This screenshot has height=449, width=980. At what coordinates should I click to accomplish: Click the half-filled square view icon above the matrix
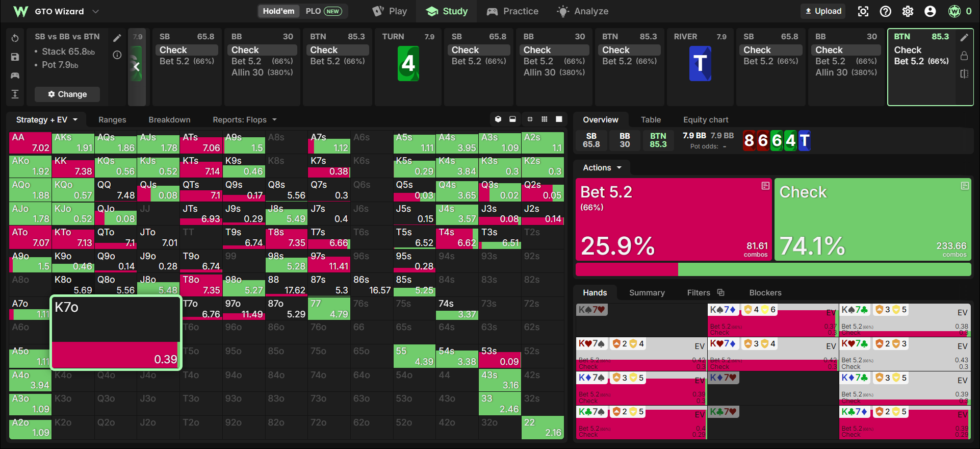click(512, 119)
